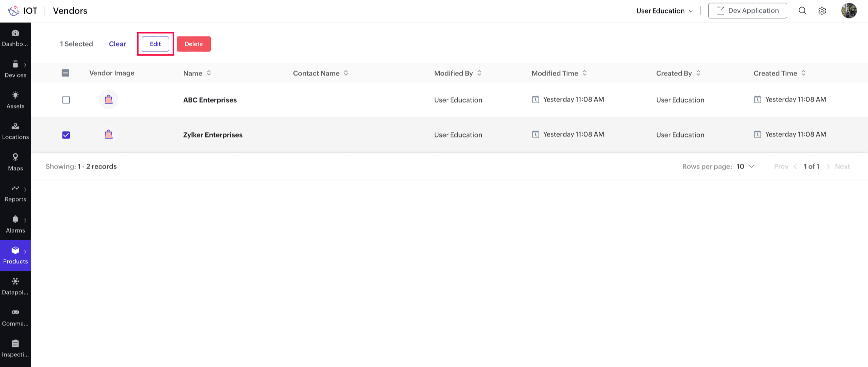The height and width of the screenshot is (367, 868).
Task: Open Inspections in the sidebar
Action: tap(15, 348)
